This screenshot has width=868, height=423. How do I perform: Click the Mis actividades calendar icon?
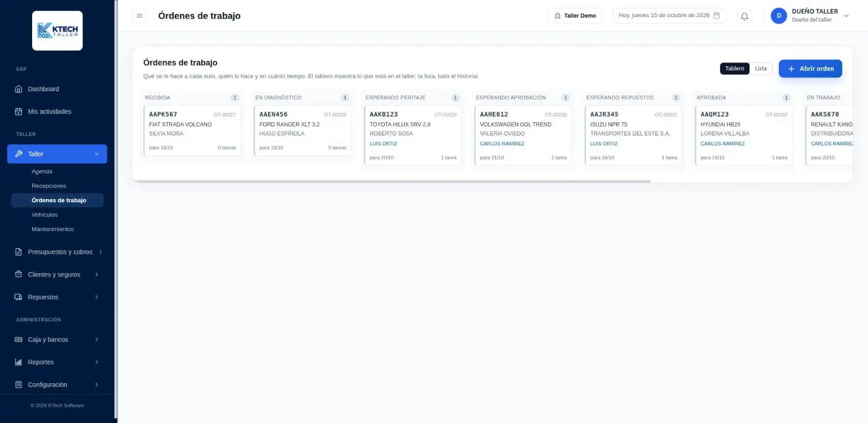point(18,112)
